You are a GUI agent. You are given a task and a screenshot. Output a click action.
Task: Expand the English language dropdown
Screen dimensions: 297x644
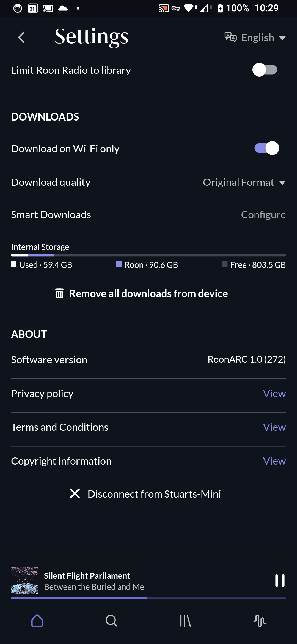tap(255, 37)
